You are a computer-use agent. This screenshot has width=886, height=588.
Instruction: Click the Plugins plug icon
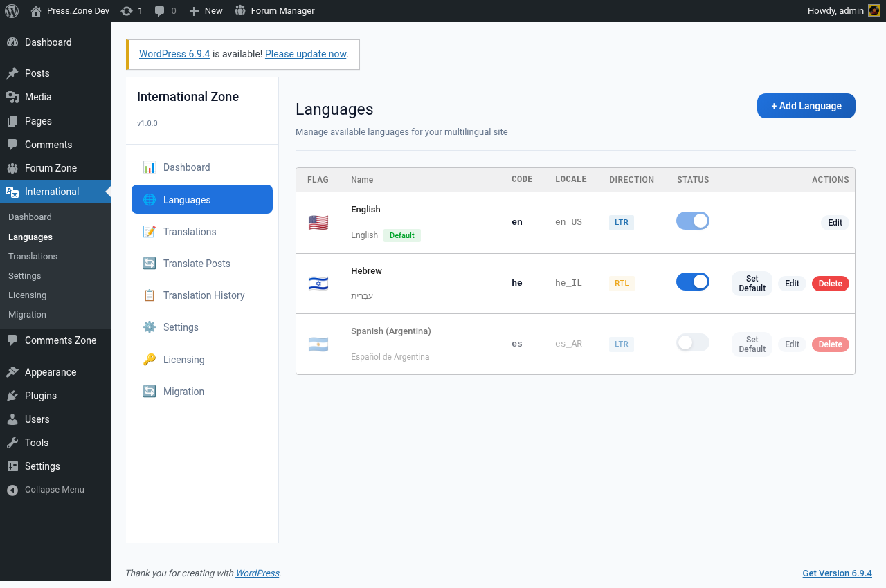tap(12, 396)
